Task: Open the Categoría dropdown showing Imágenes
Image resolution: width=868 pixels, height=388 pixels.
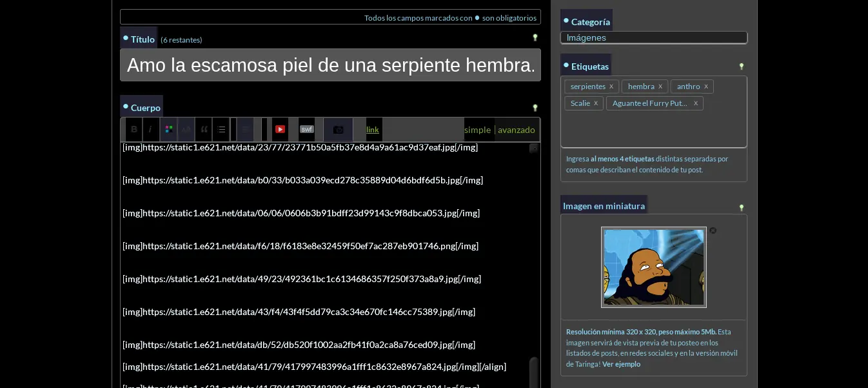Action: tap(654, 37)
